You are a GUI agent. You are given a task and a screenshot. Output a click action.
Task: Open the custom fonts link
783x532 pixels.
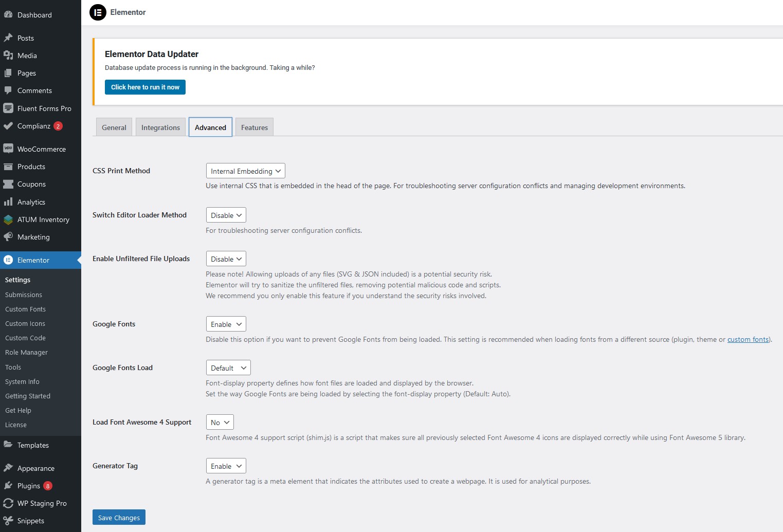pos(748,339)
